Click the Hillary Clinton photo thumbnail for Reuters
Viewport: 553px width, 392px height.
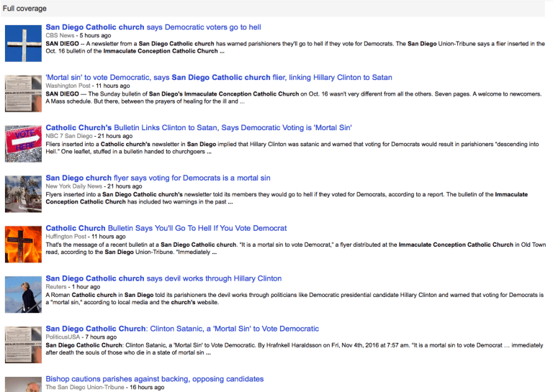pos(23,295)
